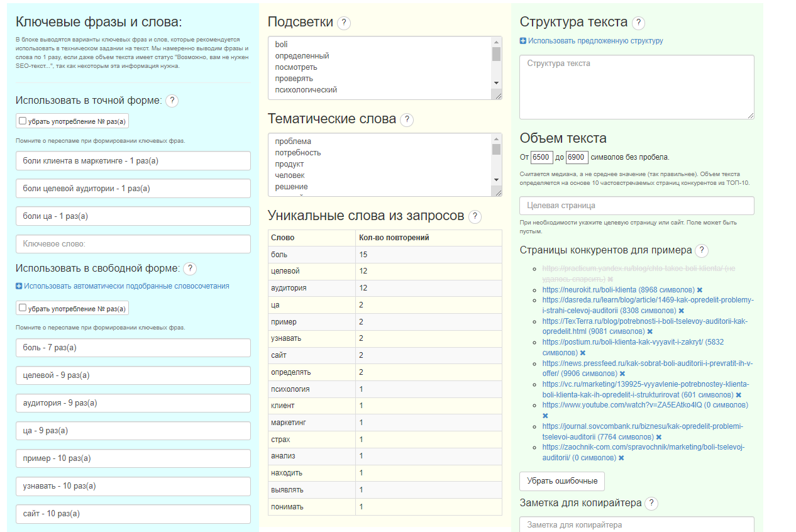Screen dimensions: 796x532
Task: Click the minimum text volume field 6500
Action: [x=541, y=157]
